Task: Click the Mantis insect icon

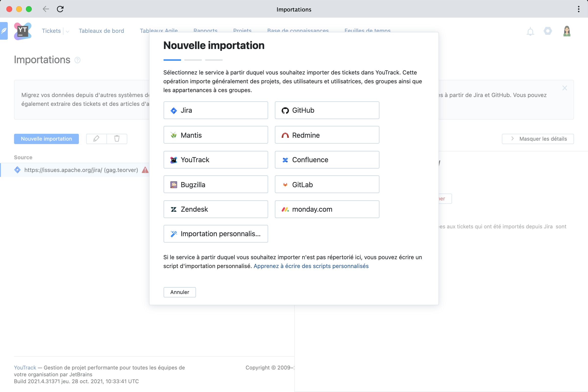Action: (x=173, y=135)
